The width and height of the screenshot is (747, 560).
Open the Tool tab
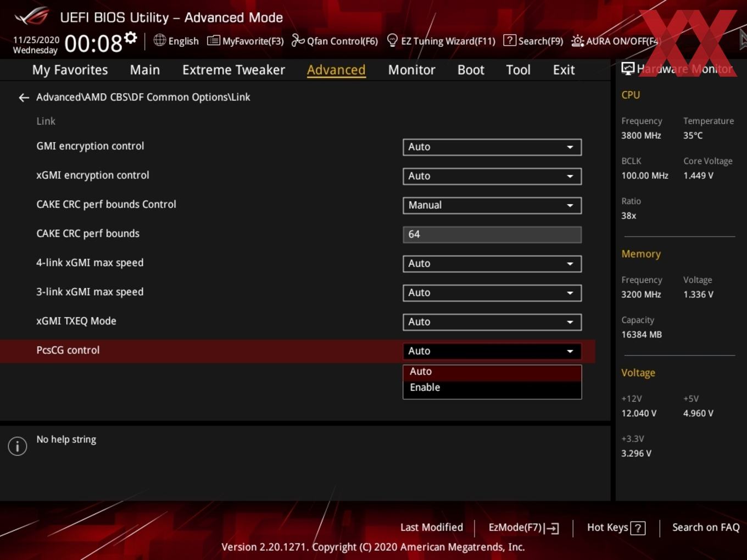518,70
